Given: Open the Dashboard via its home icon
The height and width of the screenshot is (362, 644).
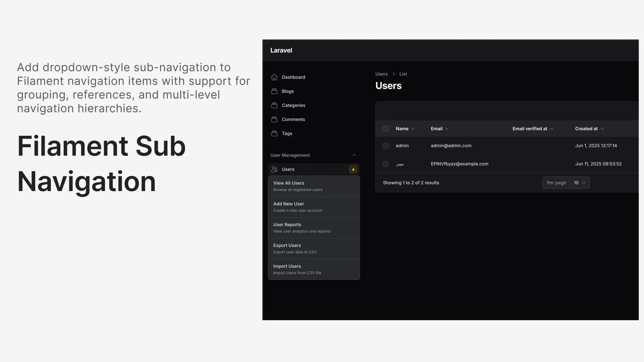Looking at the screenshot, I should 274,77.
